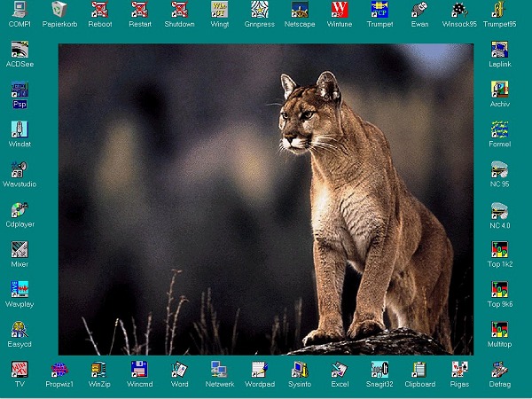Click the Mixer audio icon

19,250
